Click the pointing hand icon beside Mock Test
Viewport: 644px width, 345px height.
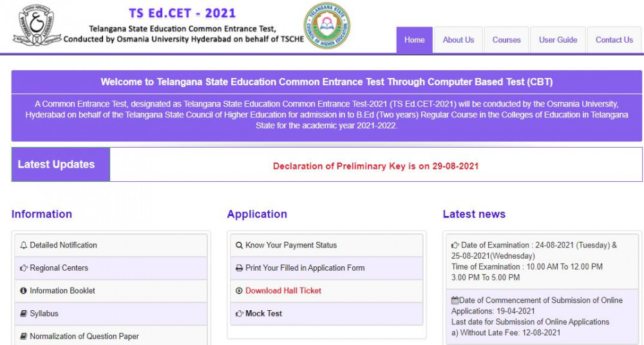(240, 313)
